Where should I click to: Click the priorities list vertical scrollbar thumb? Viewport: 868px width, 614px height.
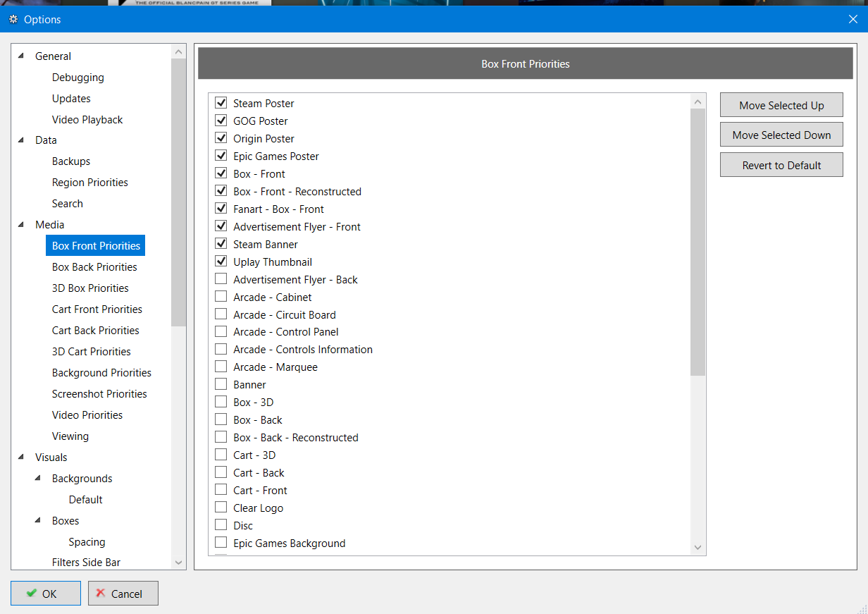[697, 242]
